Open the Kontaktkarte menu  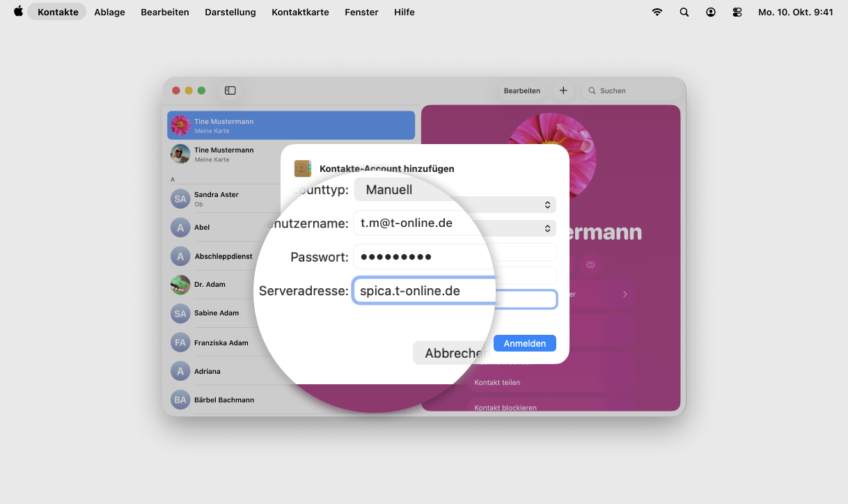point(300,12)
